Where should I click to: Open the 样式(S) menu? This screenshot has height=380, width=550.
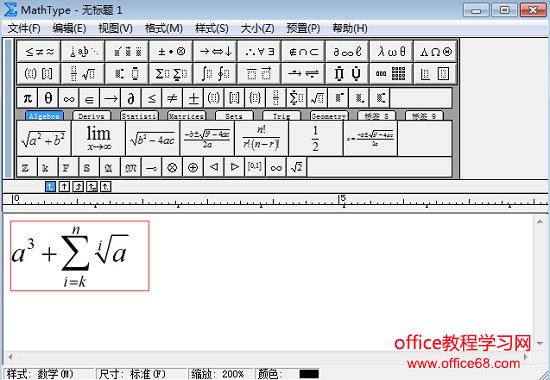coord(212,28)
